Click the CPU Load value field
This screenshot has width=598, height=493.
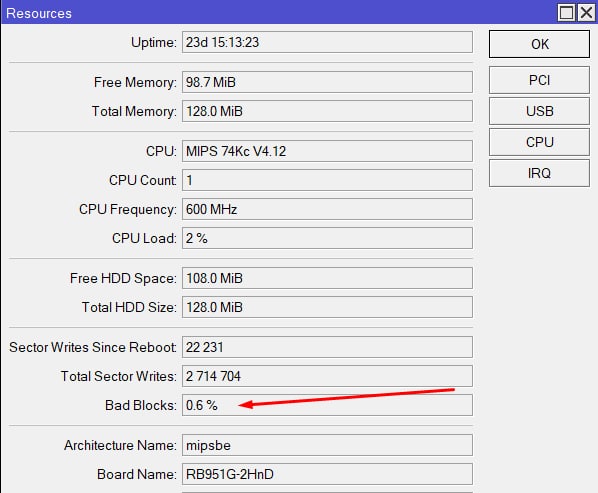[x=327, y=238]
